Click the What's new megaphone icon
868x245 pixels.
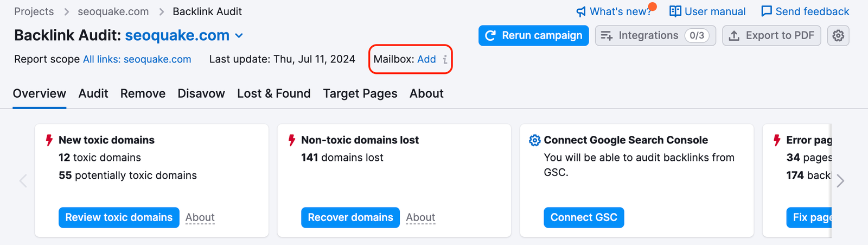pyautogui.click(x=581, y=11)
